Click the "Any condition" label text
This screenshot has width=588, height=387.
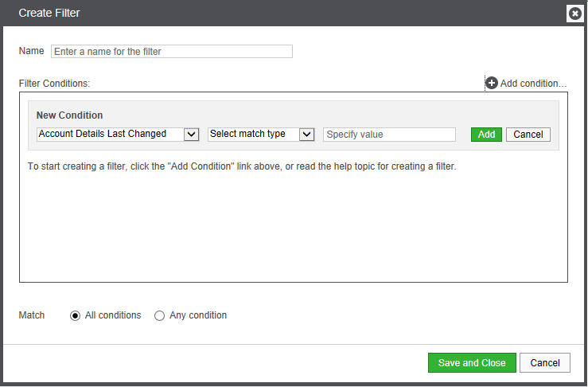[198, 315]
